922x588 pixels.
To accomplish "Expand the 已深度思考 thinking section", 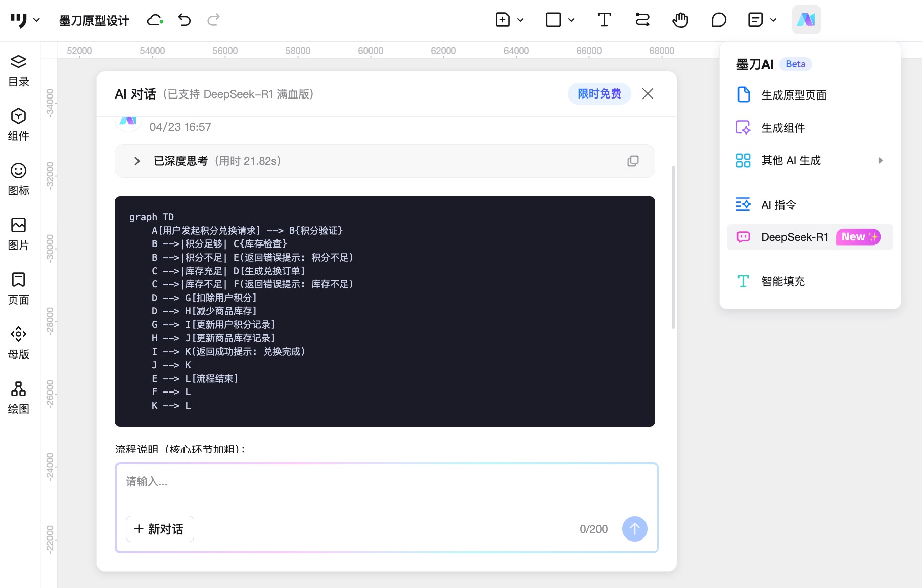I will tap(137, 161).
